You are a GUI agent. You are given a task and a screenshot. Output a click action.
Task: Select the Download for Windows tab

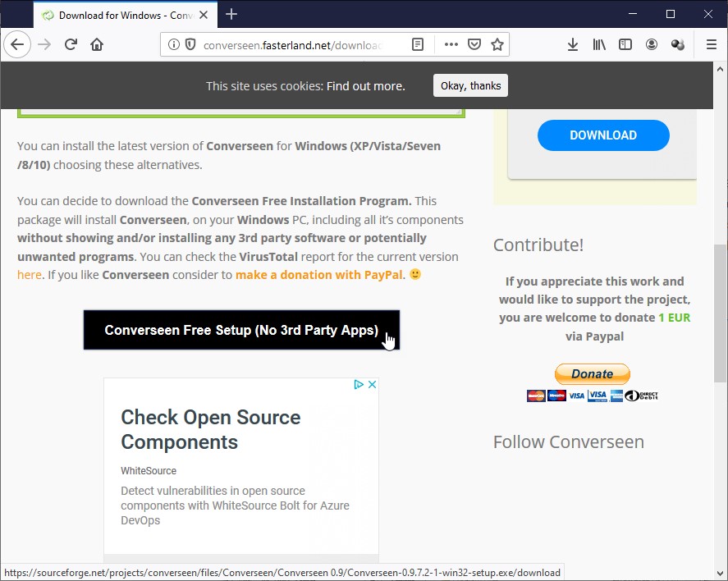[x=125, y=16]
